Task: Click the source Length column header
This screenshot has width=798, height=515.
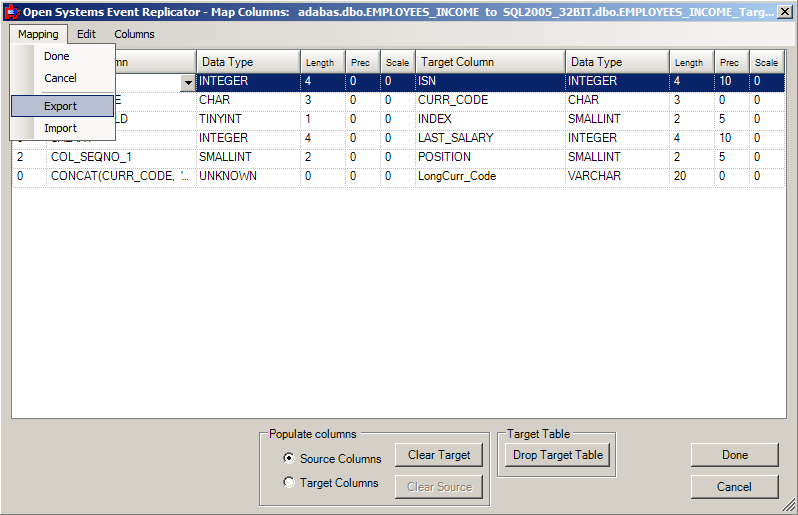Action: [x=323, y=62]
